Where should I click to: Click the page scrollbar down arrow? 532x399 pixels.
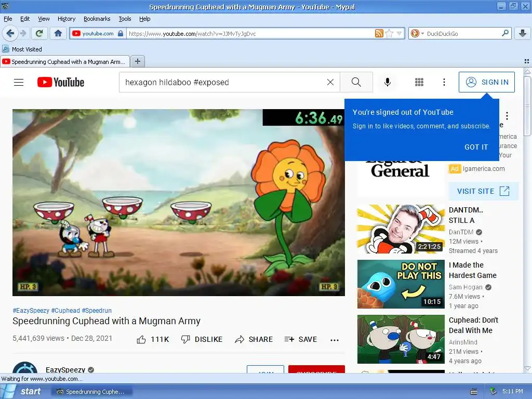click(527, 368)
